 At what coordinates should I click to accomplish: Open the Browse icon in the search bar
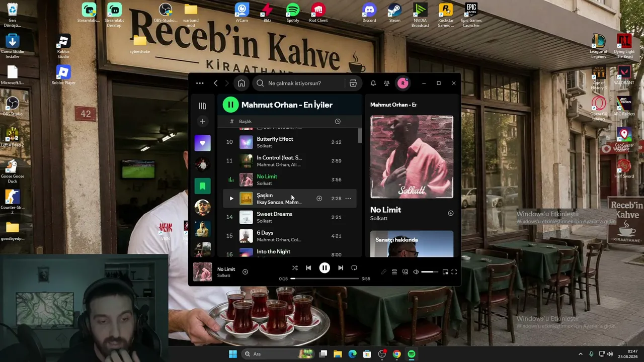click(x=353, y=83)
